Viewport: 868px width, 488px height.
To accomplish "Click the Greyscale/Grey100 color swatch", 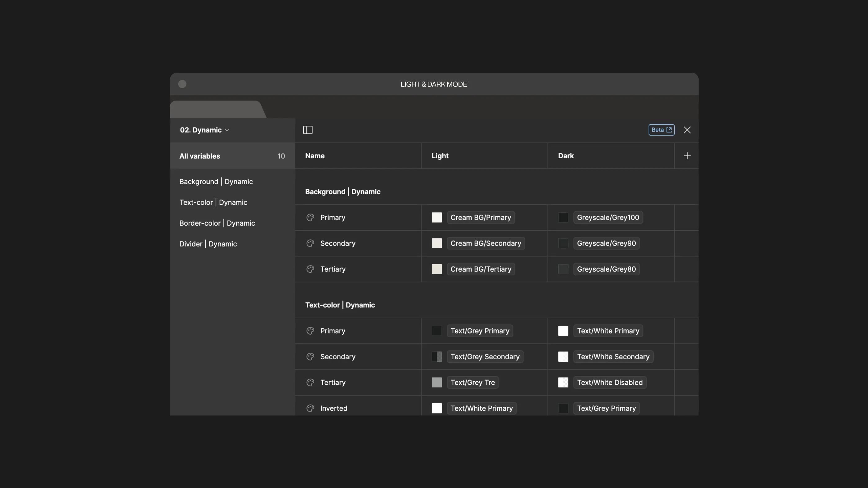I will (563, 218).
